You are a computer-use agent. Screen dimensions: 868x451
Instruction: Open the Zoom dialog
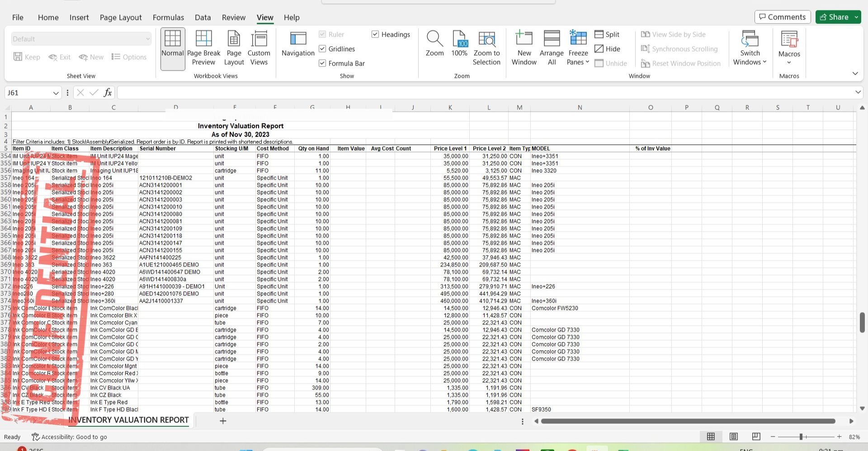click(x=434, y=44)
